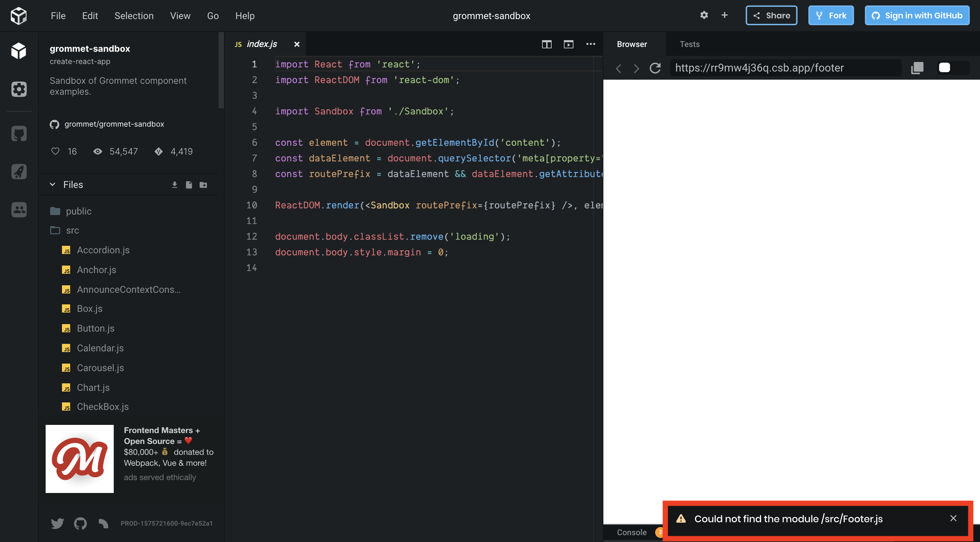Collapse the Files section
The height and width of the screenshot is (542, 980).
(52, 185)
